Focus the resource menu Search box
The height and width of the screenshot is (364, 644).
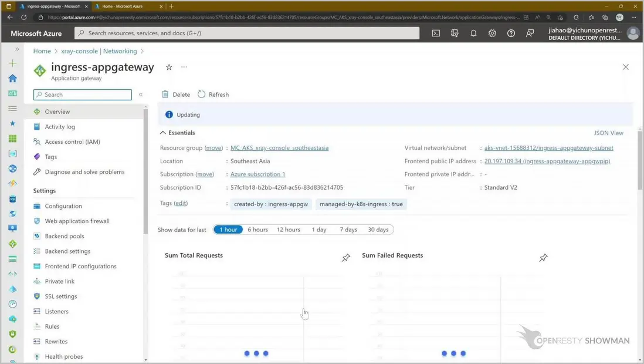(x=83, y=95)
